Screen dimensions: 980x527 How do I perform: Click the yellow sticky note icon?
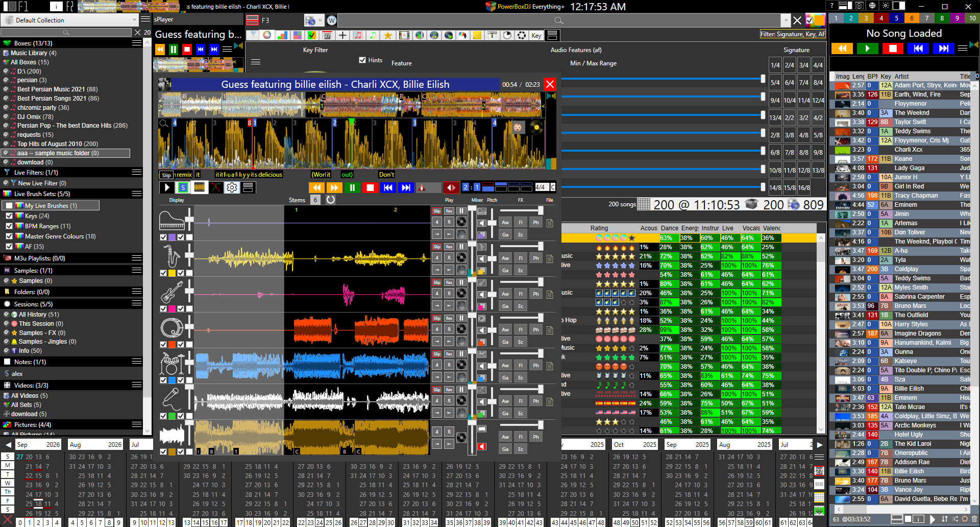click(477, 35)
